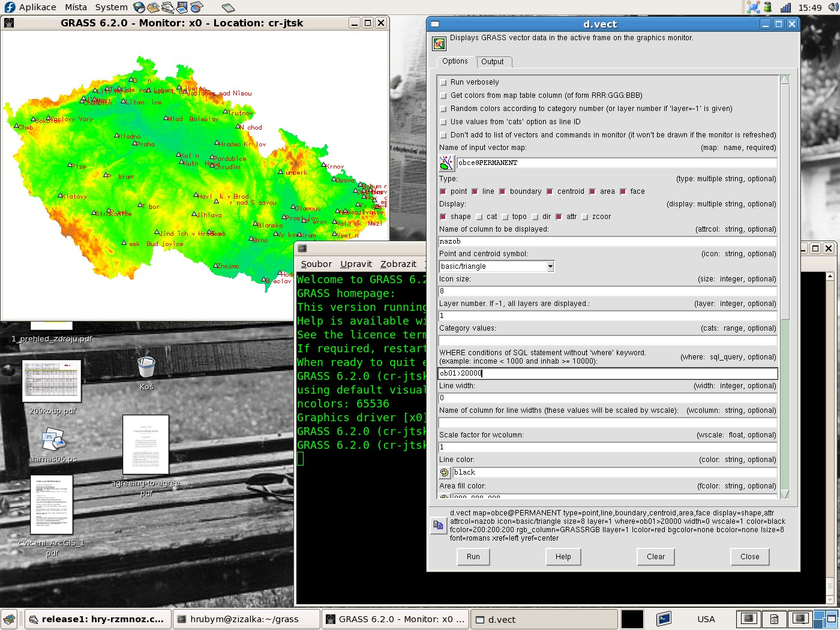Open the line color picker icon next to black

click(x=445, y=473)
